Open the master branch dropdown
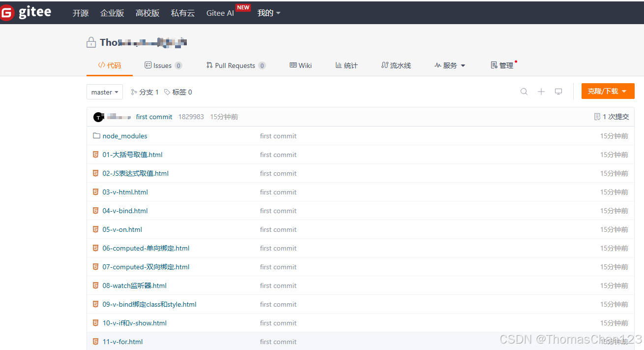Viewport: 644px width, 350px height. 104,92
